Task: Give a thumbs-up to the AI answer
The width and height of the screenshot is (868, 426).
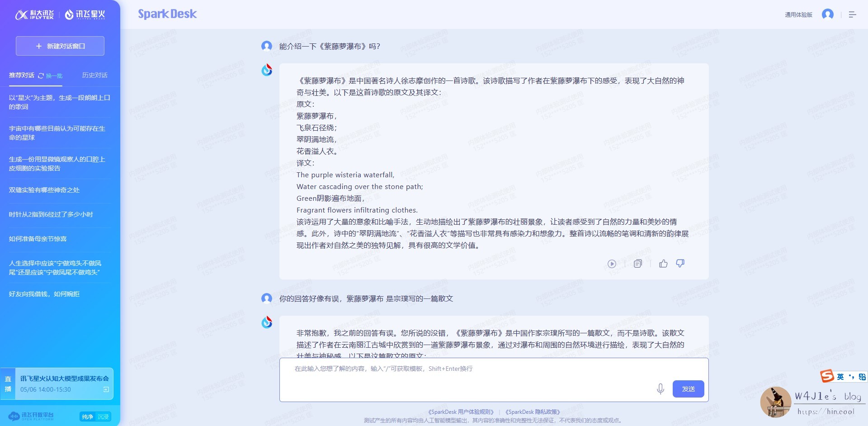Action: pos(664,264)
